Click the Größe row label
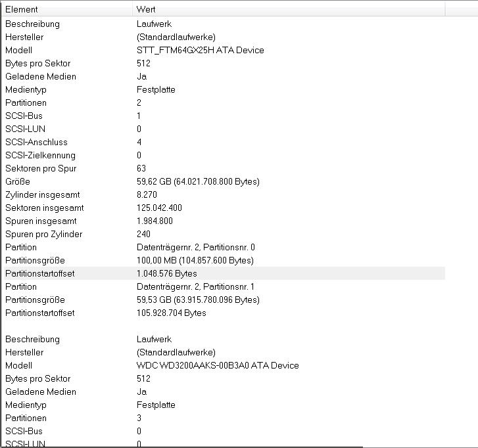 tap(18, 181)
